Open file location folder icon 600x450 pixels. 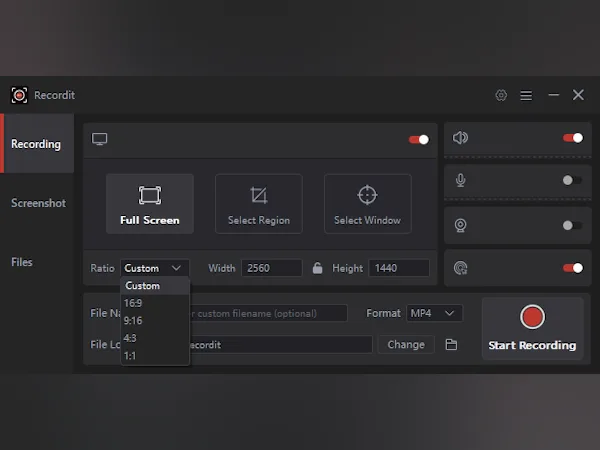(452, 344)
